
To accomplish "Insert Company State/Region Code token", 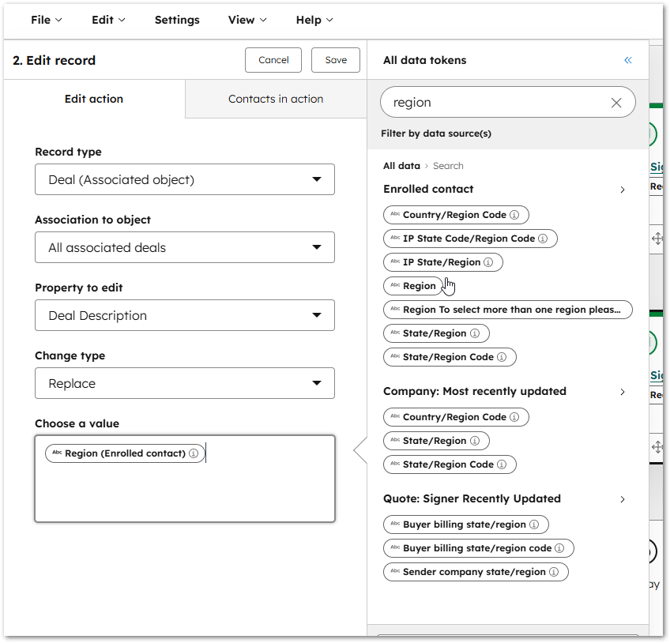I will click(448, 464).
